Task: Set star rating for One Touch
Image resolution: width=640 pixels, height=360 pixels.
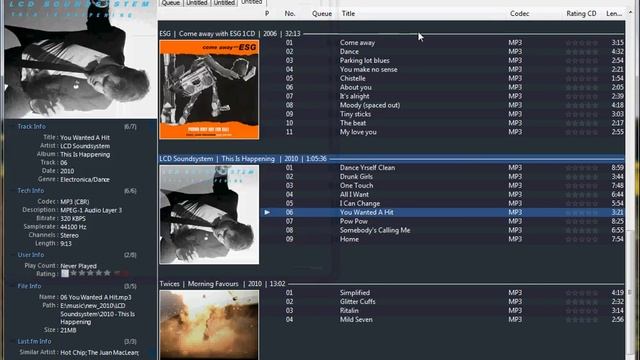Action: click(582, 185)
